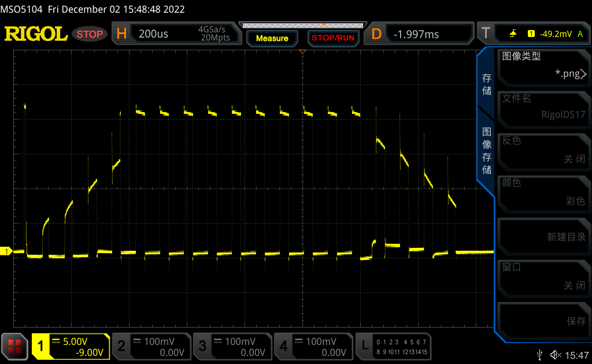Enable channel 2 at 100mV

[151, 346]
